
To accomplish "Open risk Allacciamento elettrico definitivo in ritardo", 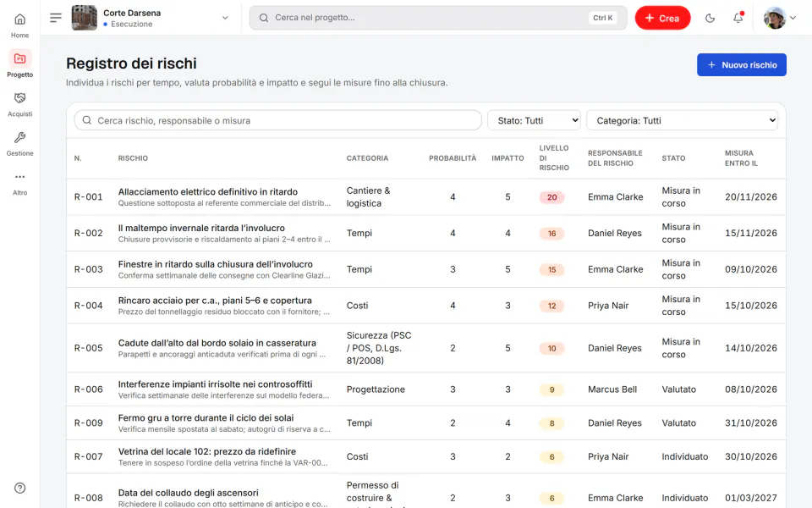I will (208, 192).
